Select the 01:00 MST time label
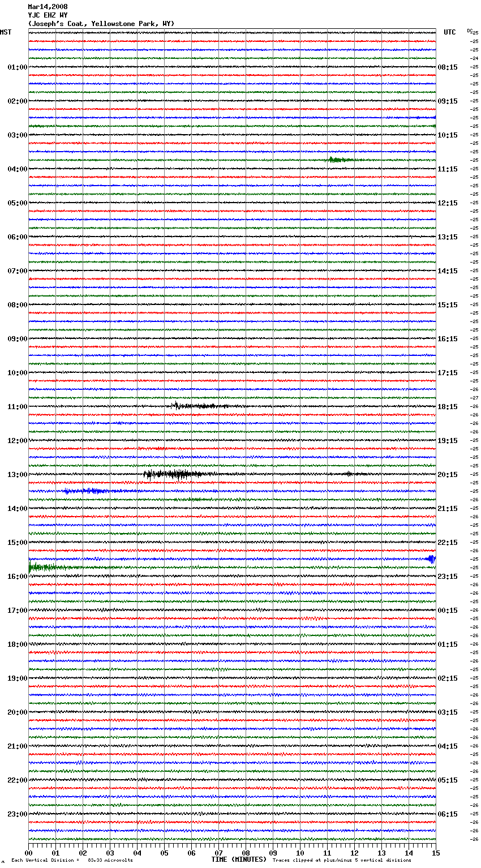Screen dimensions: 481x868 [18, 67]
